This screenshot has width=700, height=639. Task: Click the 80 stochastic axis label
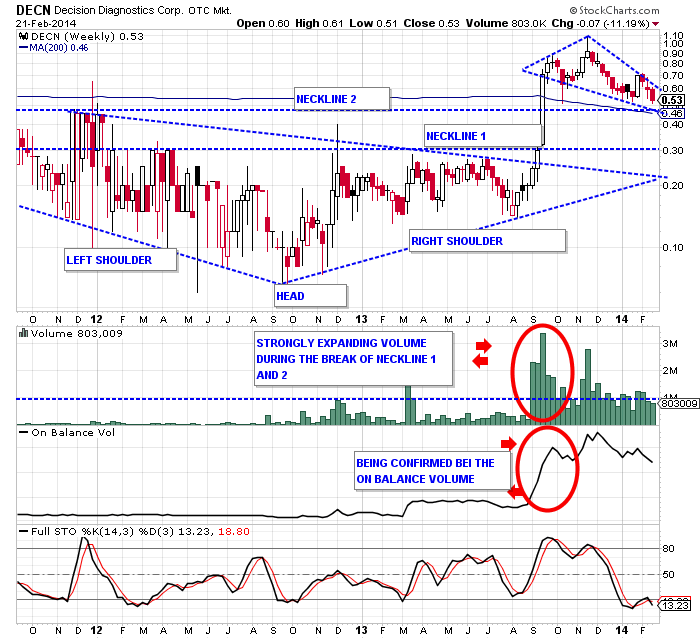click(668, 549)
